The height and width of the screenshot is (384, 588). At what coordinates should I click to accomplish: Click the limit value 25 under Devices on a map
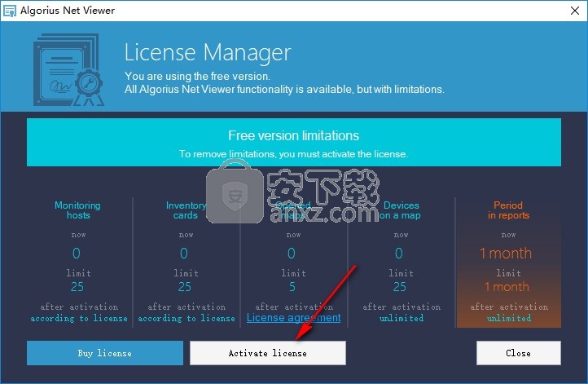(x=400, y=287)
